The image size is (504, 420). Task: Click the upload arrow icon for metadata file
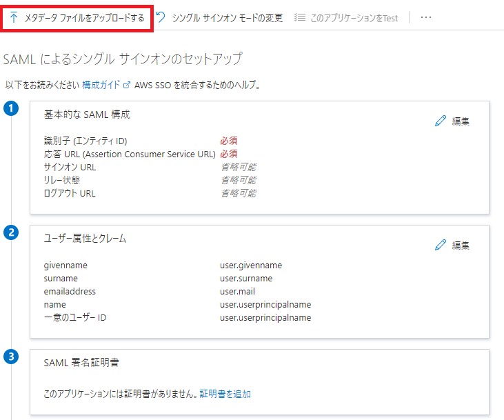(14, 17)
